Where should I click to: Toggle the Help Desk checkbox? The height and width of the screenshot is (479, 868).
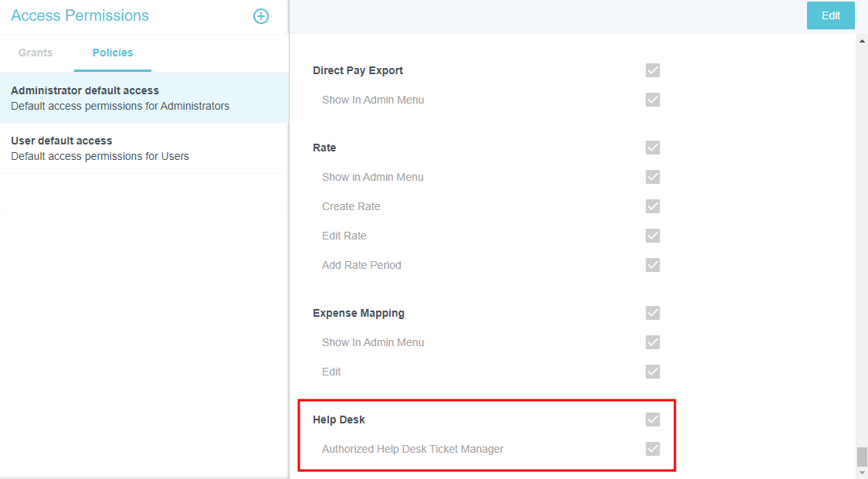pos(653,420)
